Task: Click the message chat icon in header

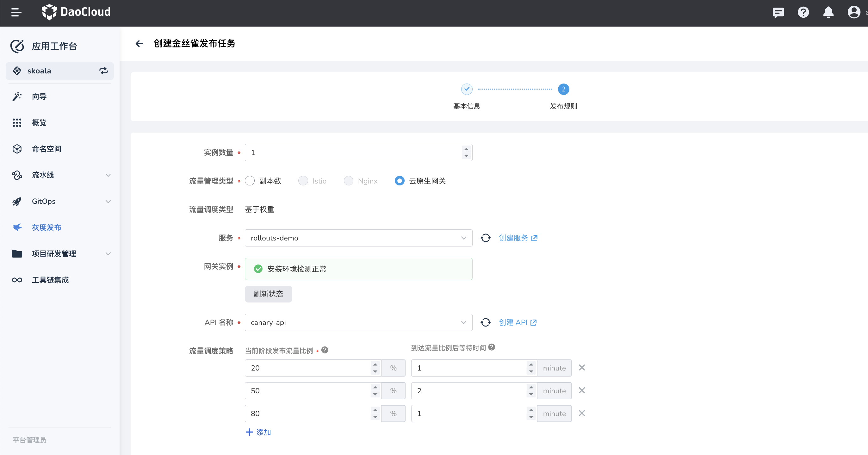Action: coord(778,12)
